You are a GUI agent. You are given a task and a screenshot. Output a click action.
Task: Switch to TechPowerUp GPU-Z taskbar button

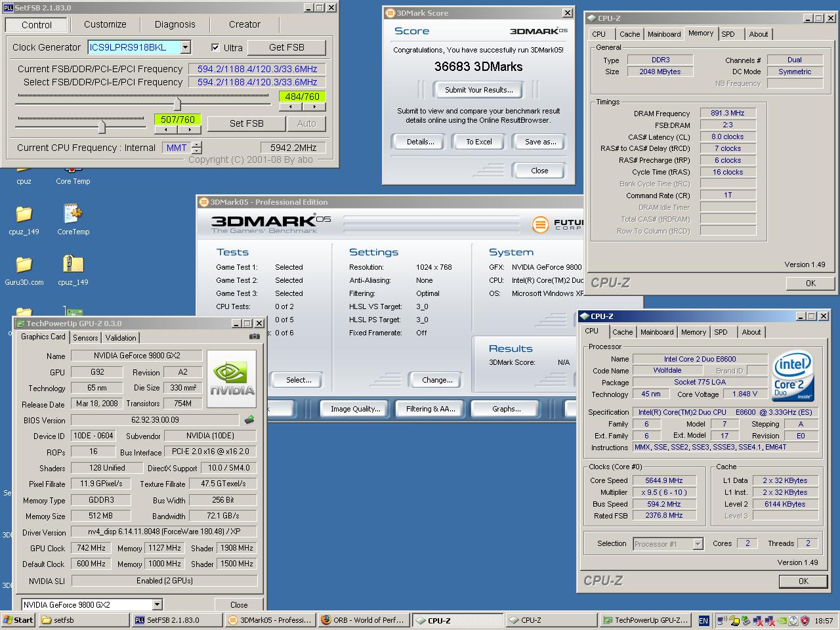click(x=645, y=619)
